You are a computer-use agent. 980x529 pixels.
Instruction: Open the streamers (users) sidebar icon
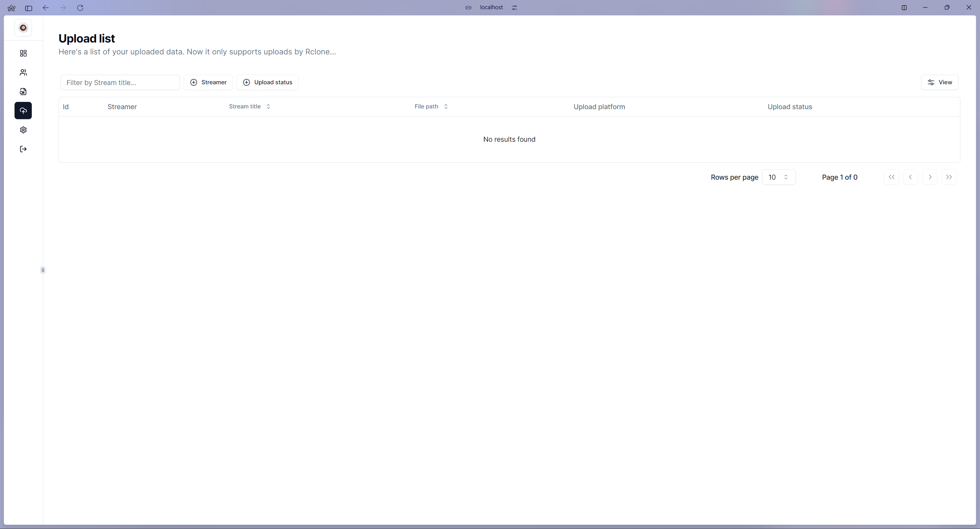tap(23, 72)
